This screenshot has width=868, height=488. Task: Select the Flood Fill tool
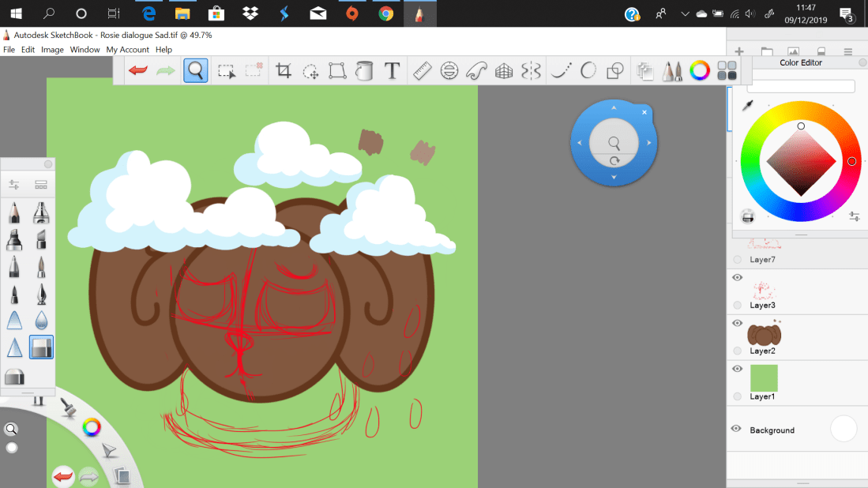pos(364,70)
